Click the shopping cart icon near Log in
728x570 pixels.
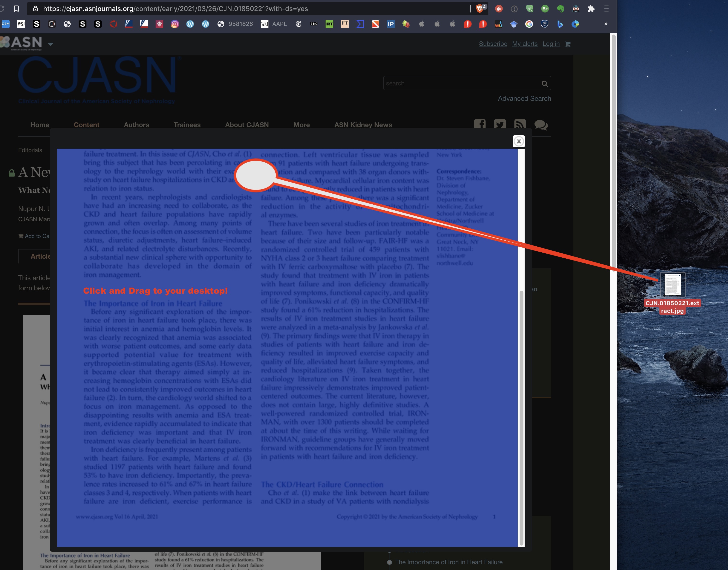pyautogui.click(x=567, y=44)
